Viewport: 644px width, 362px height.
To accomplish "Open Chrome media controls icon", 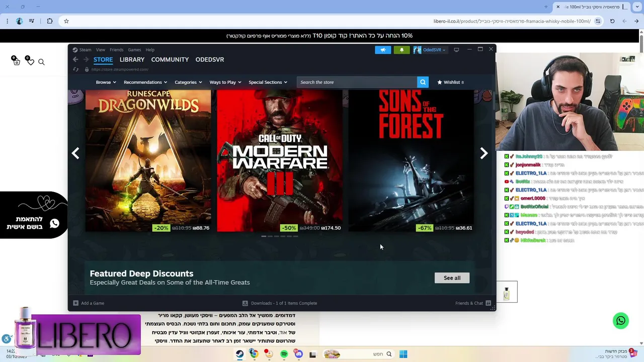I will (x=32, y=21).
